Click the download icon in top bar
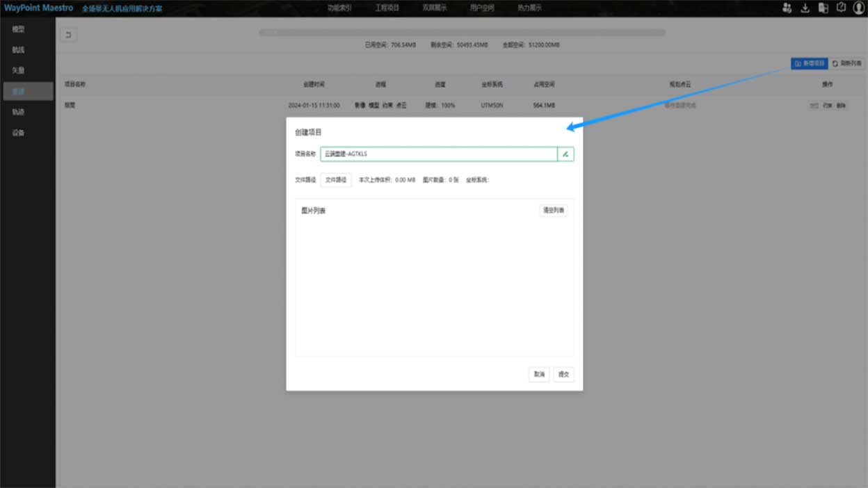 coord(805,8)
